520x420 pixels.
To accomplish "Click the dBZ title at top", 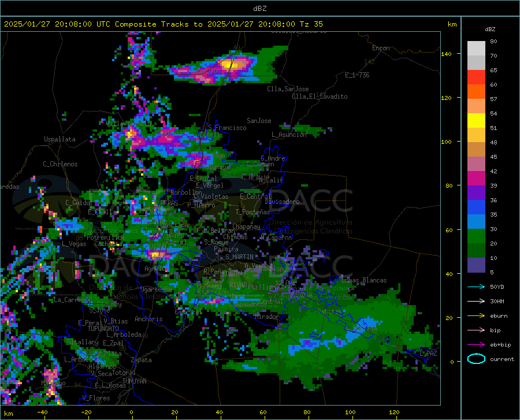I will click(259, 9).
